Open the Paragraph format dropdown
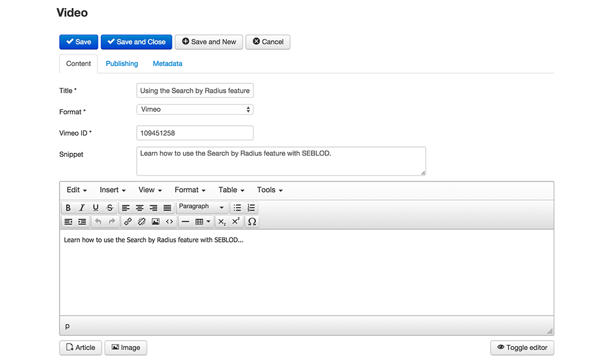Image resolution: width=611 pixels, height=364 pixels. [202, 206]
